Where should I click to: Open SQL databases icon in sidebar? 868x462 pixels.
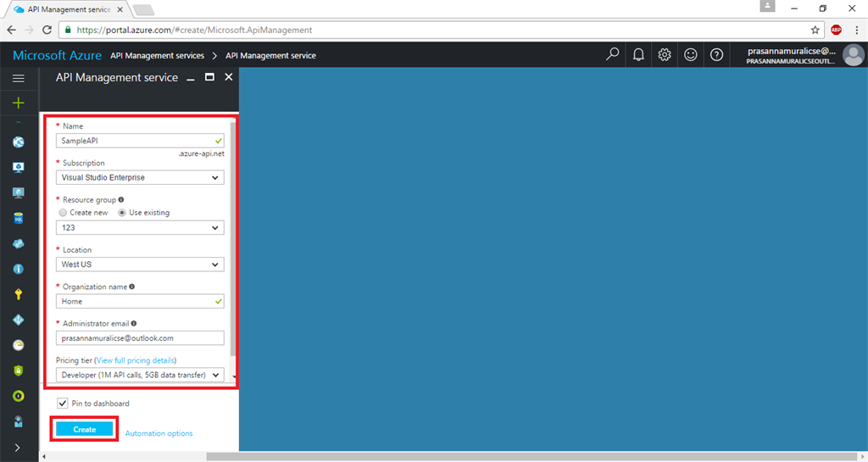19,218
